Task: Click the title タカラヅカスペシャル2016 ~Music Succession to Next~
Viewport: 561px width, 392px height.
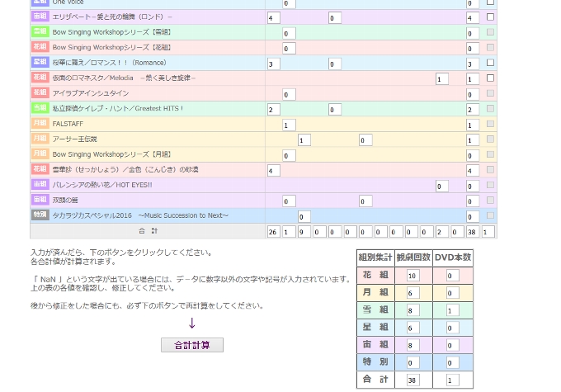Action: 140,215
